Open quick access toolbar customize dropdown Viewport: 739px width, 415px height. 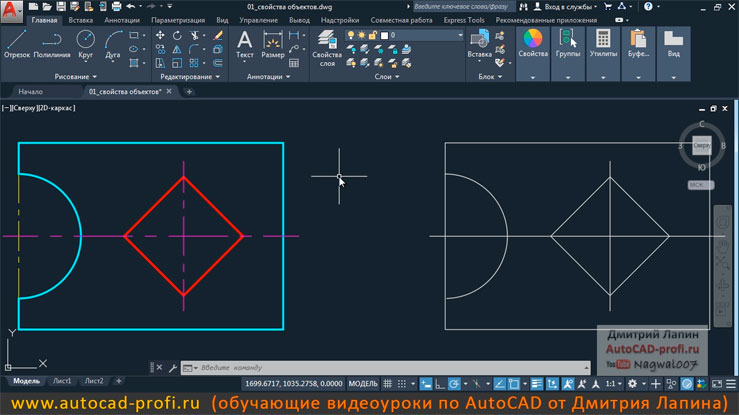(170, 7)
